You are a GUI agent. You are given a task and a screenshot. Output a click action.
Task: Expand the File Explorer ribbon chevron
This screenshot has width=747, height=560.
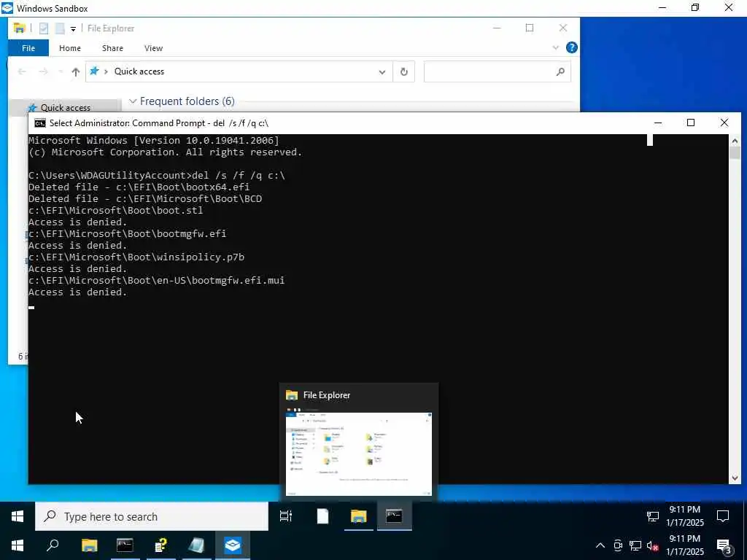coord(555,47)
